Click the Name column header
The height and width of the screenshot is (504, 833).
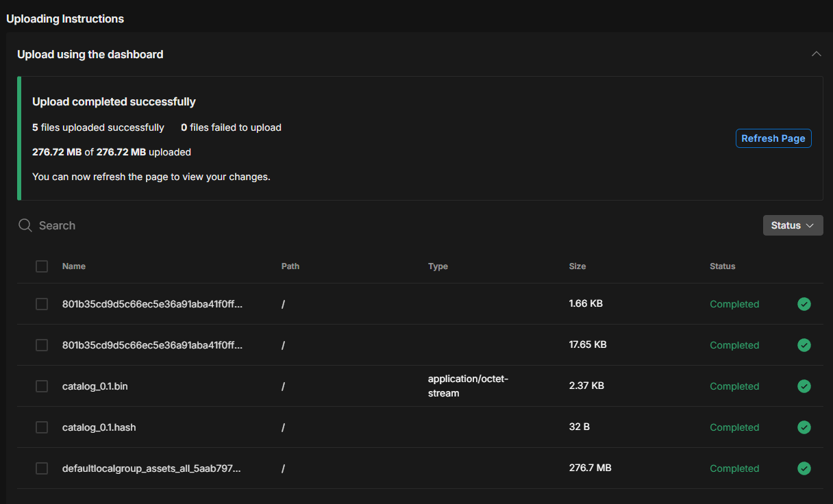click(x=74, y=266)
